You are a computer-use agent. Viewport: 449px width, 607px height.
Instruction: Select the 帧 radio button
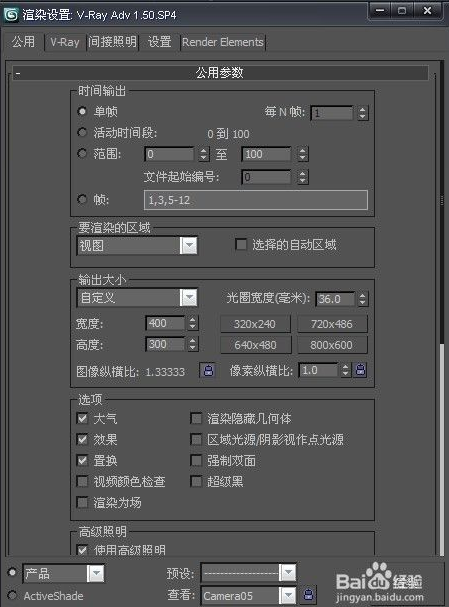tap(82, 199)
